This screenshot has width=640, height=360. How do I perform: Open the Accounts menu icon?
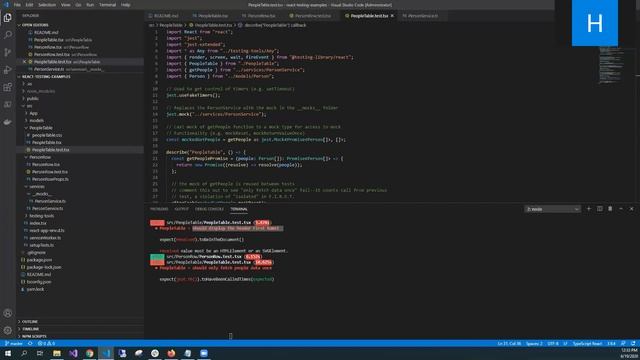click(8, 313)
